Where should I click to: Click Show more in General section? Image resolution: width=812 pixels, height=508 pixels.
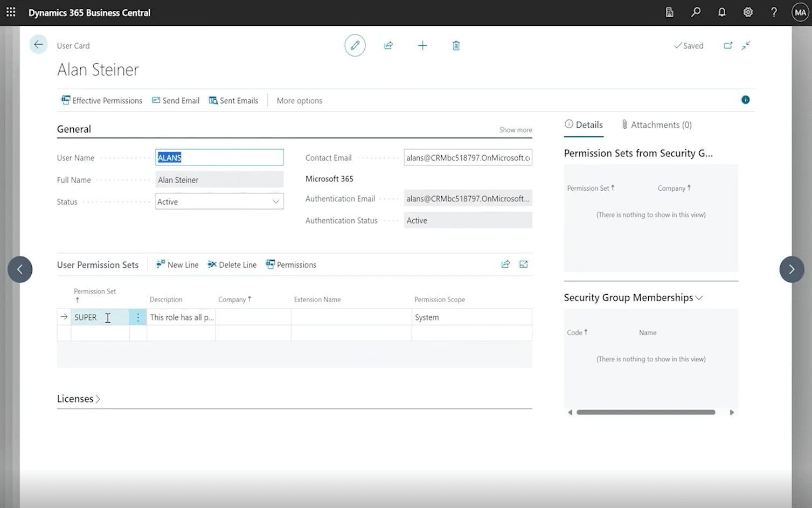point(515,130)
